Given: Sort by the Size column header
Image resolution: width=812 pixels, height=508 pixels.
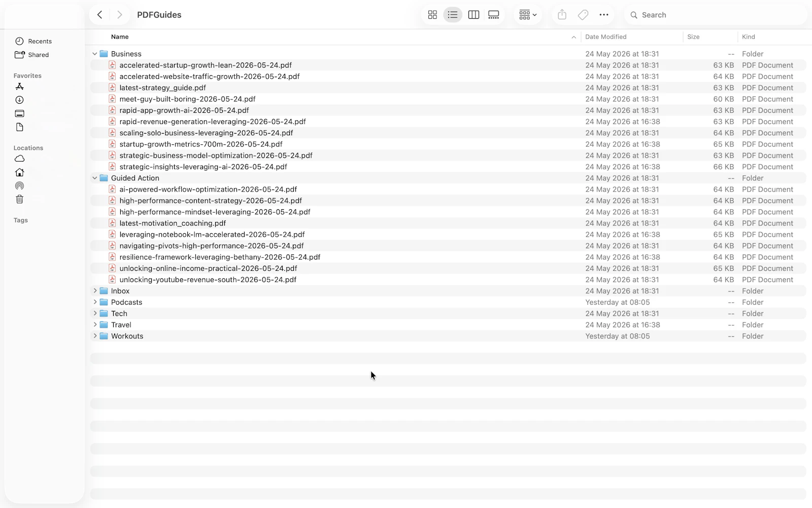Looking at the screenshot, I should (x=693, y=37).
